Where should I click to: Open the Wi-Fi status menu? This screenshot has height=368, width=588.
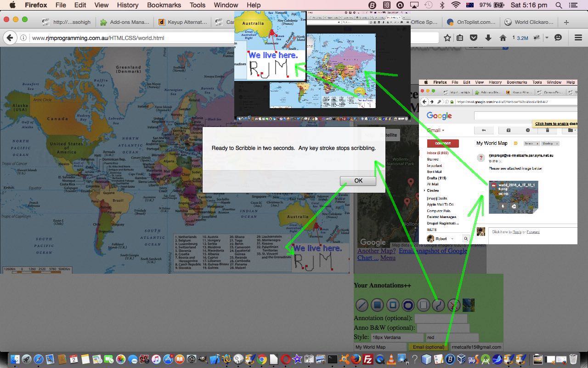tap(456, 5)
